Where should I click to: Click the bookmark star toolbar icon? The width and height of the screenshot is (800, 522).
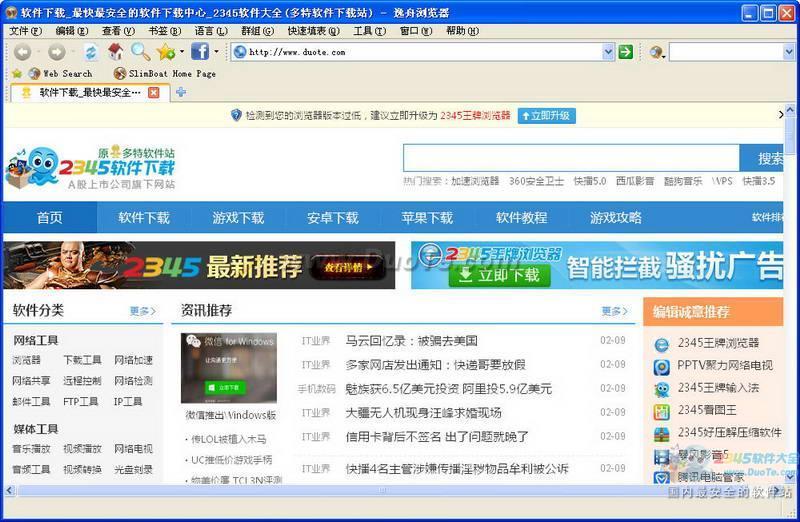point(166,52)
